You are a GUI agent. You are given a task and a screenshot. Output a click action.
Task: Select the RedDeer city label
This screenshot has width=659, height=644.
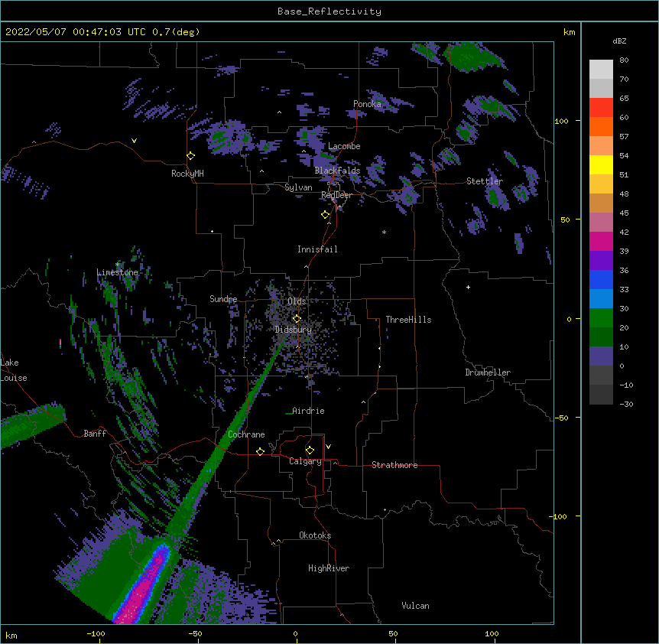tap(336, 195)
